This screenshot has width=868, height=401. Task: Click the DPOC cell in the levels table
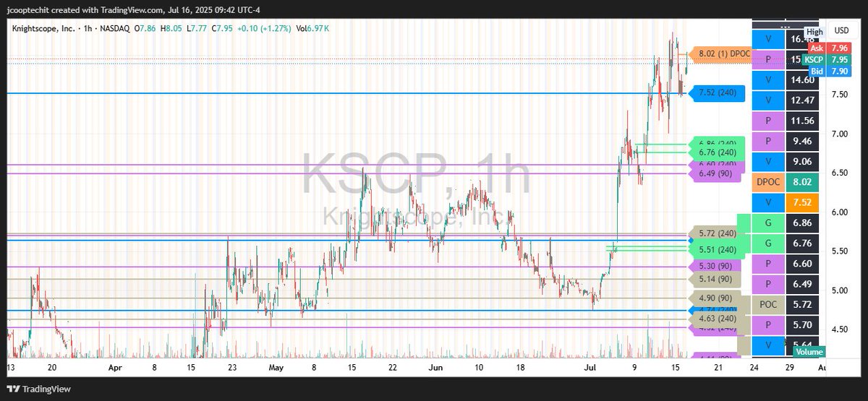coord(769,183)
